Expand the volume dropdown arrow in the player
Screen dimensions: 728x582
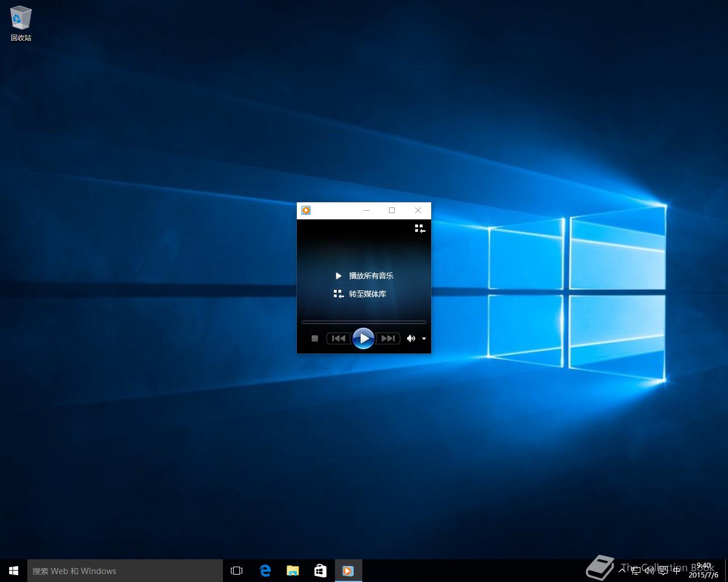(424, 339)
